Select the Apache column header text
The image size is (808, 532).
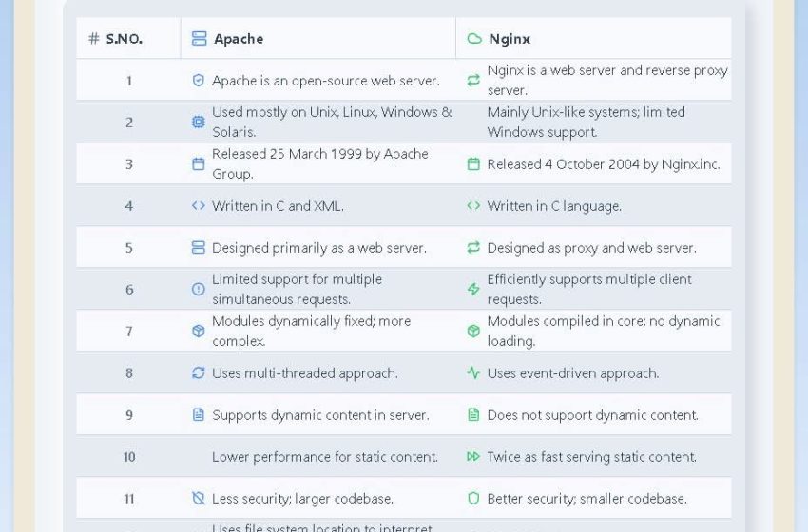[239, 39]
